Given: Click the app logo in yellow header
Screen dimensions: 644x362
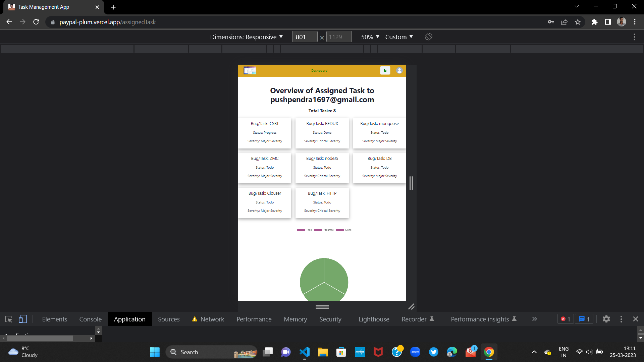Looking at the screenshot, I should 250,71.
